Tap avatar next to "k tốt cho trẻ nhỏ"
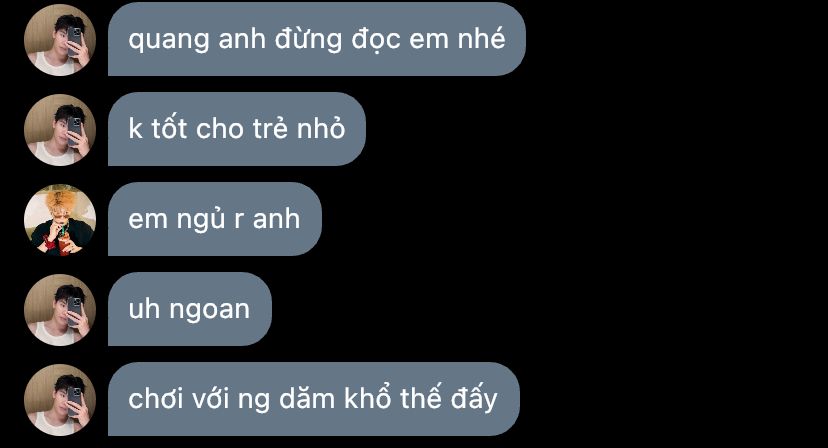Image resolution: width=828 pixels, height=448 pixels. [60, 129]
